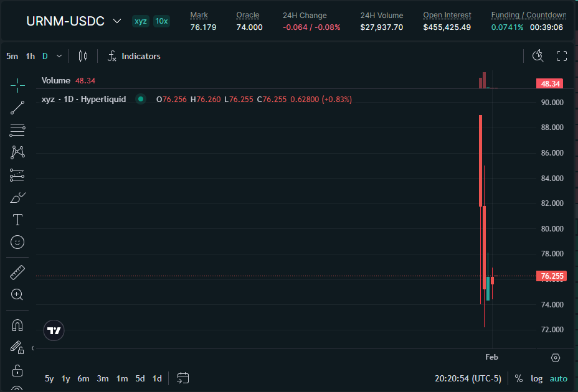
Task: Toggle lock all drawing tools
Action: tap(17, 370)
